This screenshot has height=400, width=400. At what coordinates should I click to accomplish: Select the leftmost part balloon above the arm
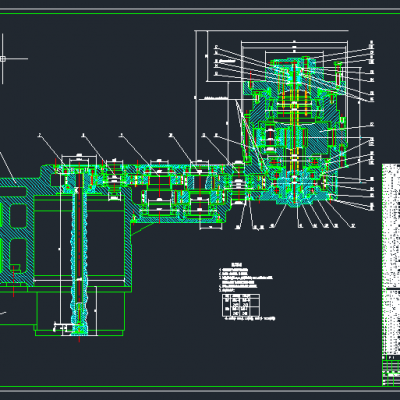click(40, 135)
